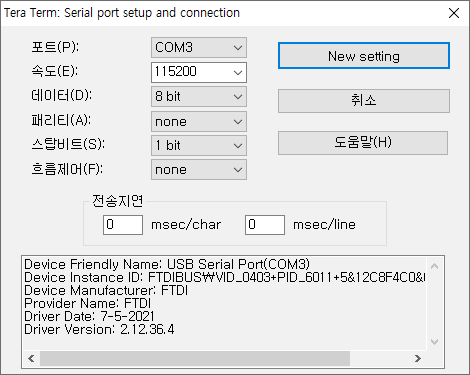
Task: Open the port COM3 dropdown
Action: pos(199,47)
